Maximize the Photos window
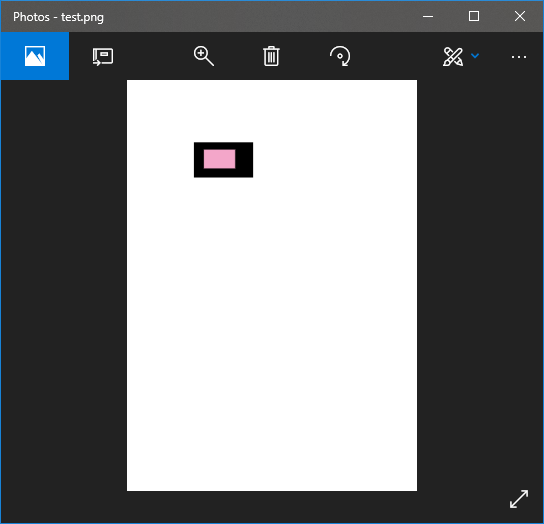The height and width of the screenshot is (524, 544). point(474,16)
